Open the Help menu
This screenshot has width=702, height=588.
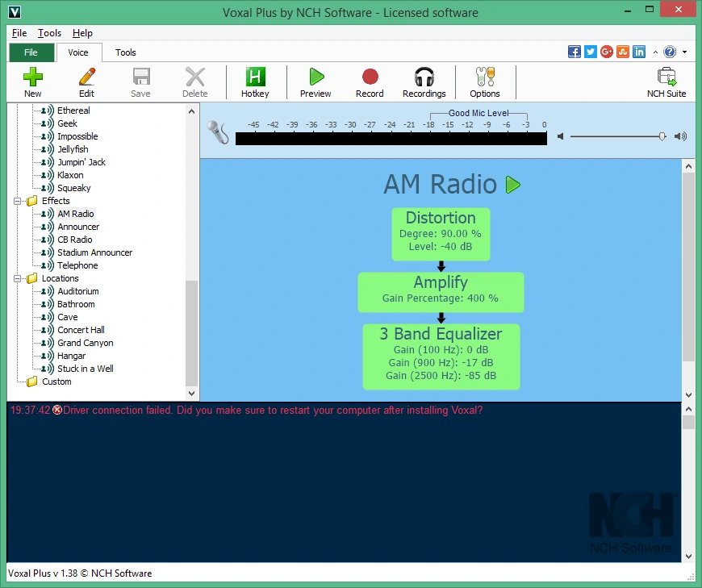[x=82, y=33]
